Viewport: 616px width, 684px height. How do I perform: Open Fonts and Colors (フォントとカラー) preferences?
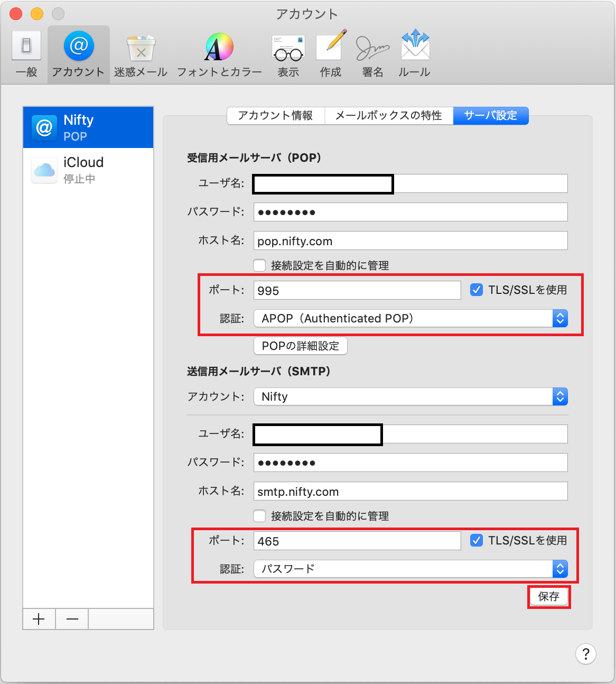(x=219, y=55)
